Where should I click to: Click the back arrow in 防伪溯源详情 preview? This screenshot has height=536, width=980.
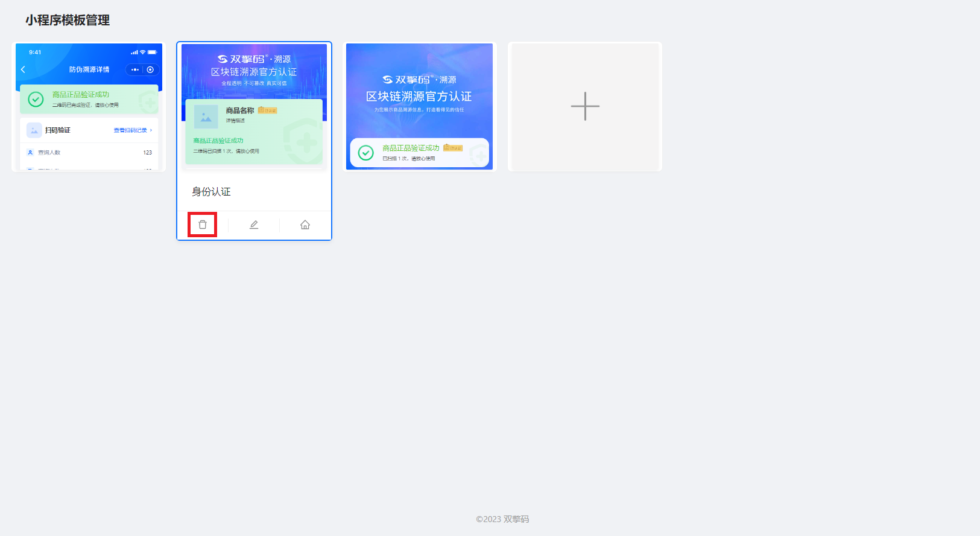tap(24, 69)
